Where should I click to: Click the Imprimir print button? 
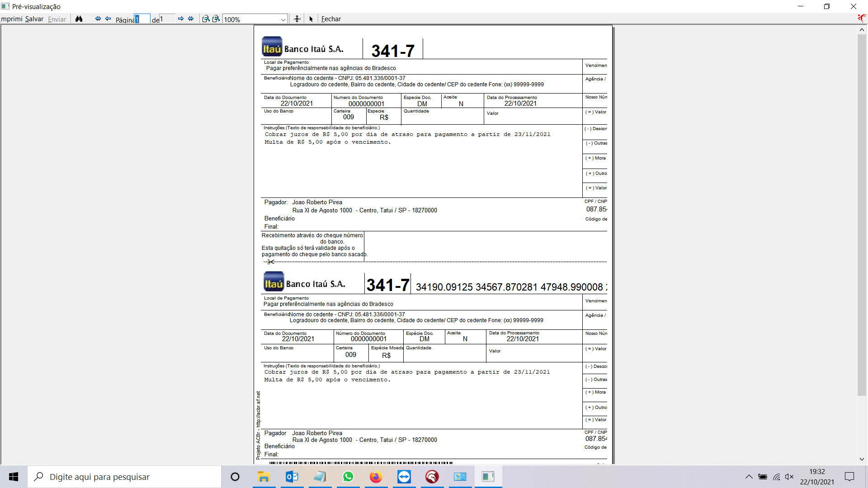(11, 19)
